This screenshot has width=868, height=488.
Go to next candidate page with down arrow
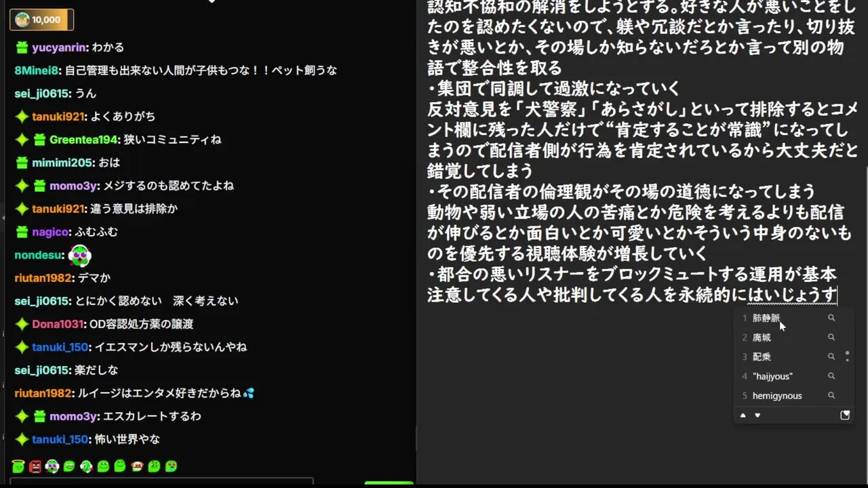757,415
